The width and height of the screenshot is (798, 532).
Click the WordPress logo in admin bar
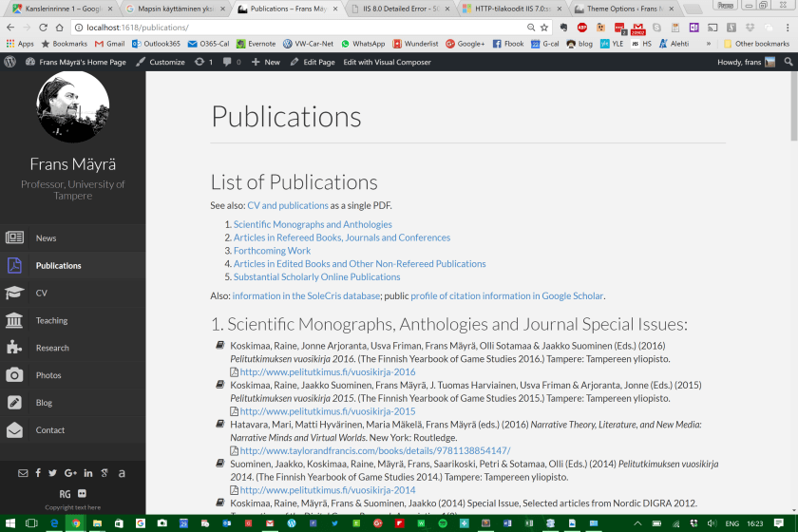click(9, 62)
